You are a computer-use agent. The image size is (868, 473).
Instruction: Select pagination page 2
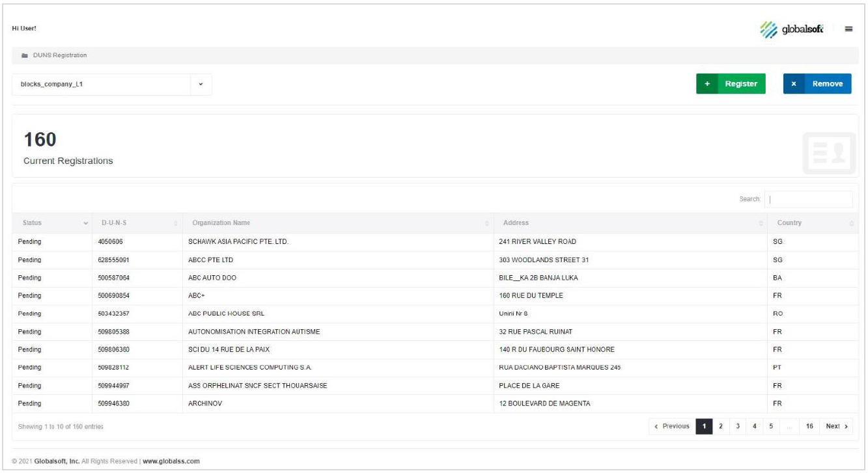pos(721,427)
